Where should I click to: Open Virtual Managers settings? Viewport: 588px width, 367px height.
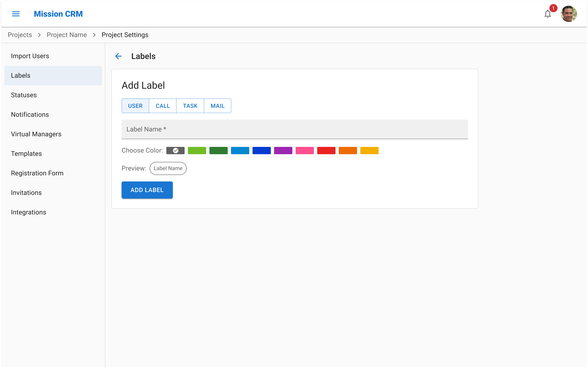pos(53,134)
